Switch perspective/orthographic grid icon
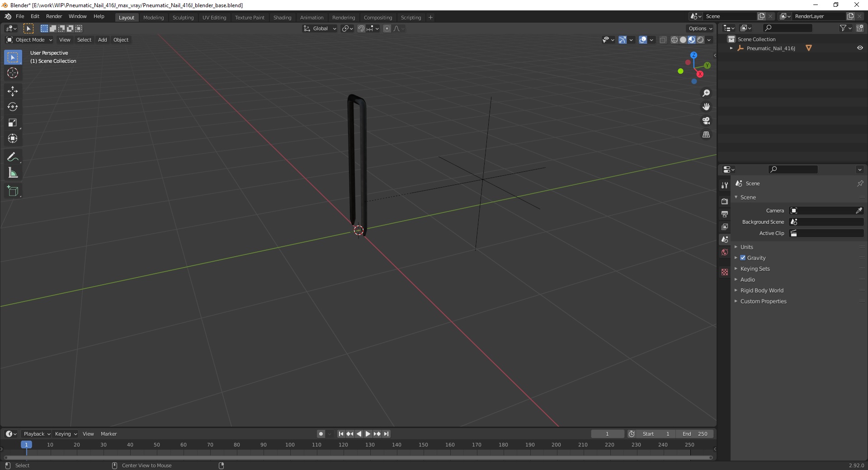The image size is (868, 470). [x=706, y=135]
